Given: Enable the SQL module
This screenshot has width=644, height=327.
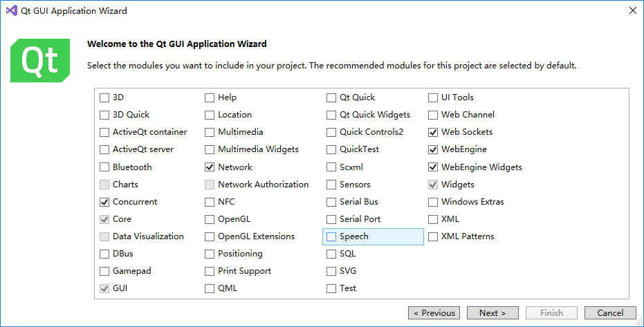Looking at the screenshot, I should 331,254.
